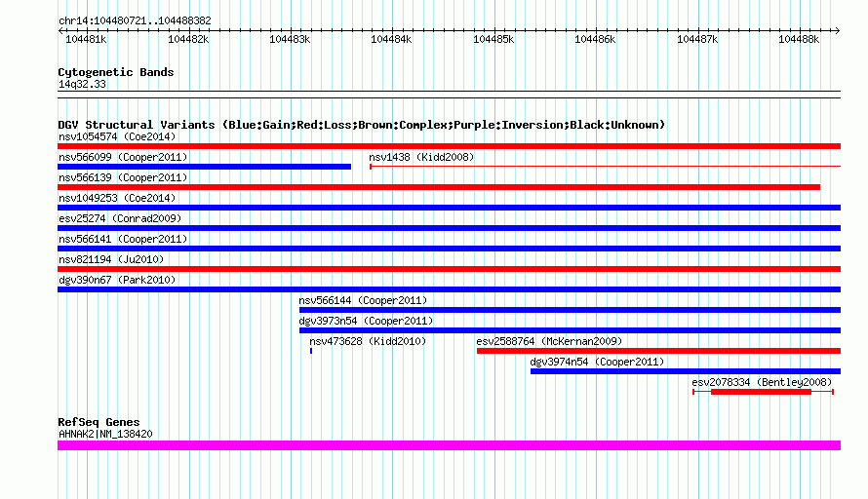Click the magenta AHNAK2 gene bar
868x499 pixels.
449,445
